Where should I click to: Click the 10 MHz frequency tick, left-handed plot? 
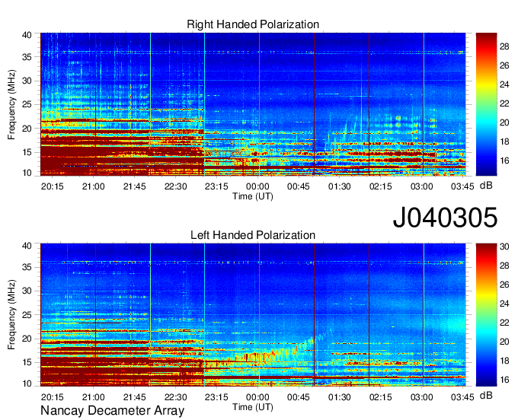(x=27, y=383)
